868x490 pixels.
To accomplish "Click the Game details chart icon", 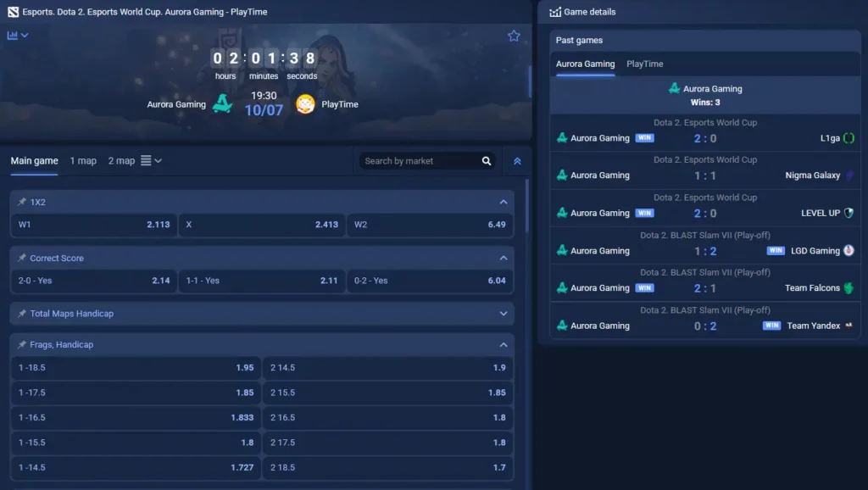I will click(554, 12).
